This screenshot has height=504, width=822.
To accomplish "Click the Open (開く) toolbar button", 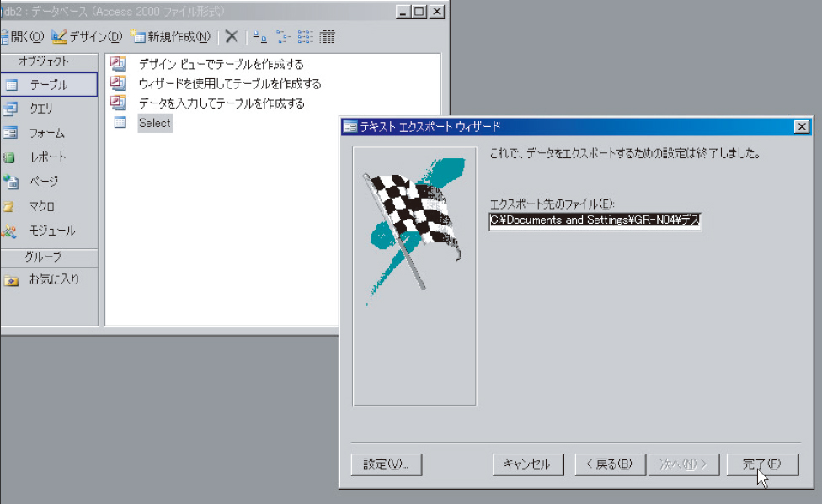I will (x=22, y=37).
